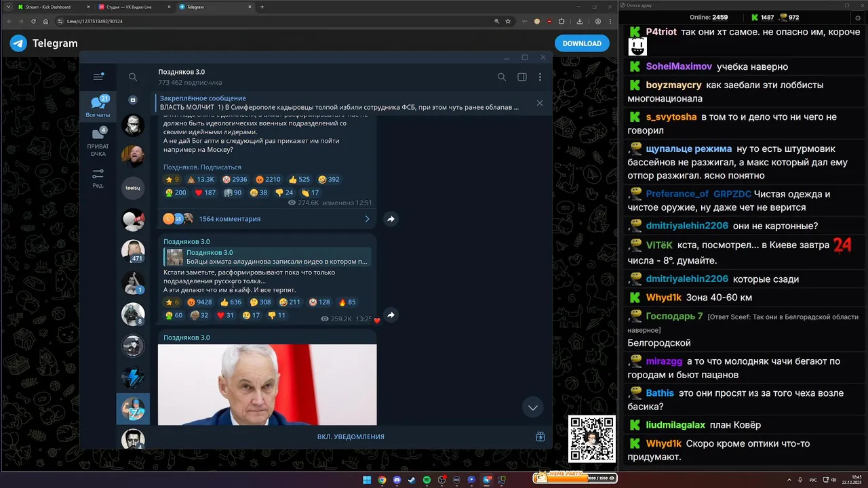Open Steam from the taskbar
Viewport: 868px width, 488px height.
[412, 480]
